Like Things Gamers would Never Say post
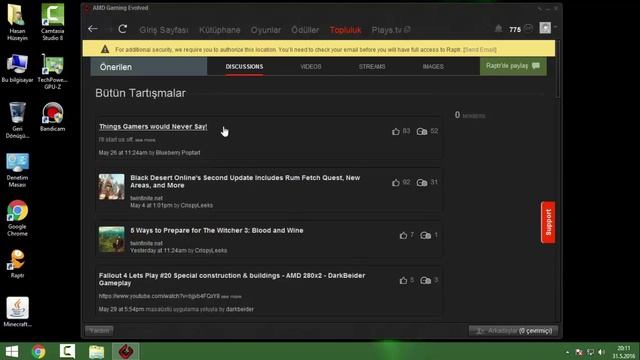Screen dimensions: 640x360 pyautogui.click(x=396, y=131)
